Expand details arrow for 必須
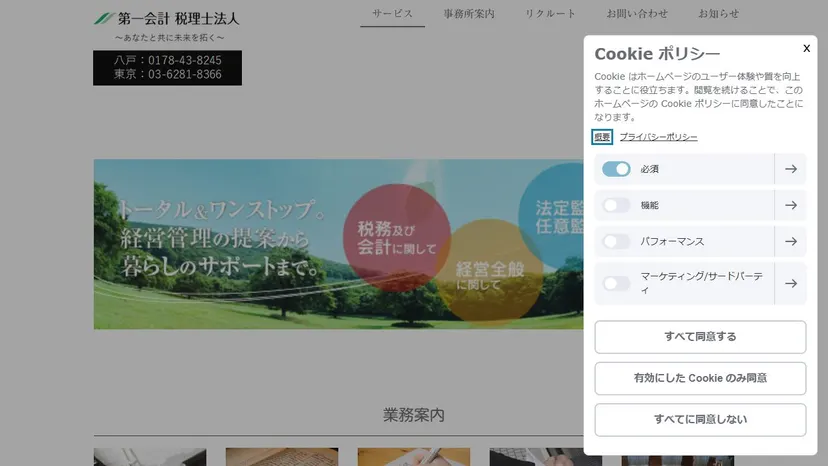The image size is (828, 466). (x=791, y=169)
